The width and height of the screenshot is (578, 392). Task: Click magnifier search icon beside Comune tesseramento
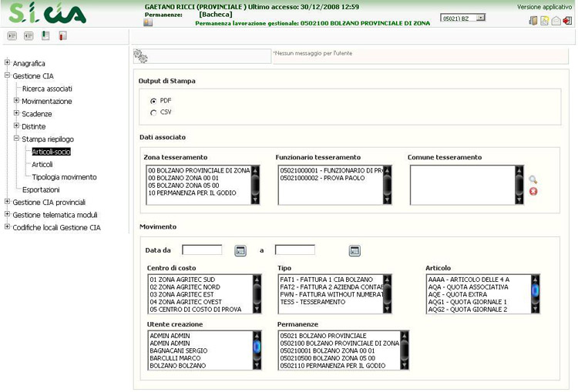coord(533,179)
